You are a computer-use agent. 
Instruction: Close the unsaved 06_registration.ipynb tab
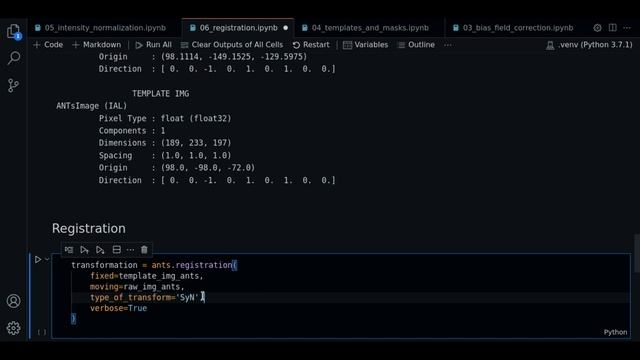tap(286, 28)
